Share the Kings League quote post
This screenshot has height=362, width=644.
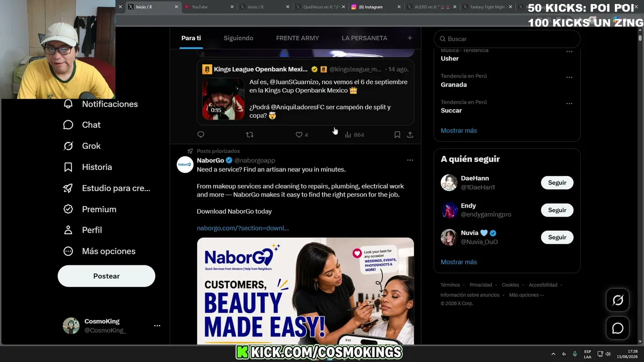click(x=410, y=135)
